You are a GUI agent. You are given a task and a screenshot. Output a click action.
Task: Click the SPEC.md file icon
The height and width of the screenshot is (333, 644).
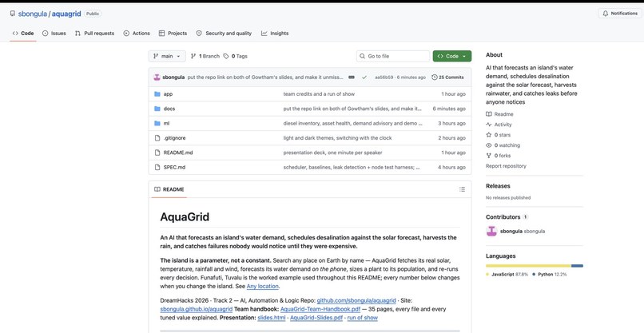click(x=157, y=167)
